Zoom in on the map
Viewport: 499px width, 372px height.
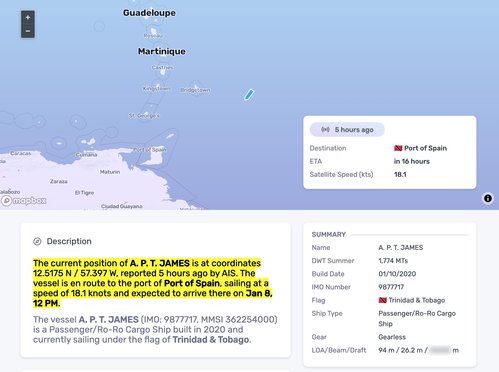(x=28, y=17)
